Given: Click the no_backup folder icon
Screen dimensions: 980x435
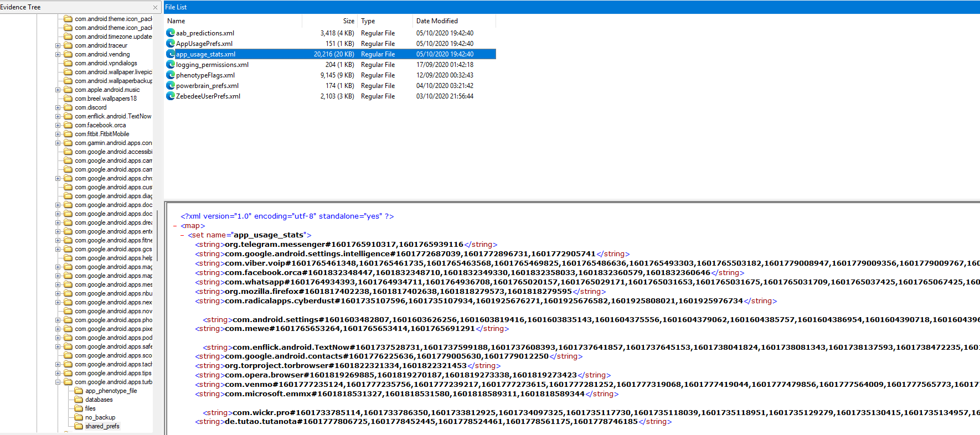Looking at the screenshot, I should [x=79, y=417].
